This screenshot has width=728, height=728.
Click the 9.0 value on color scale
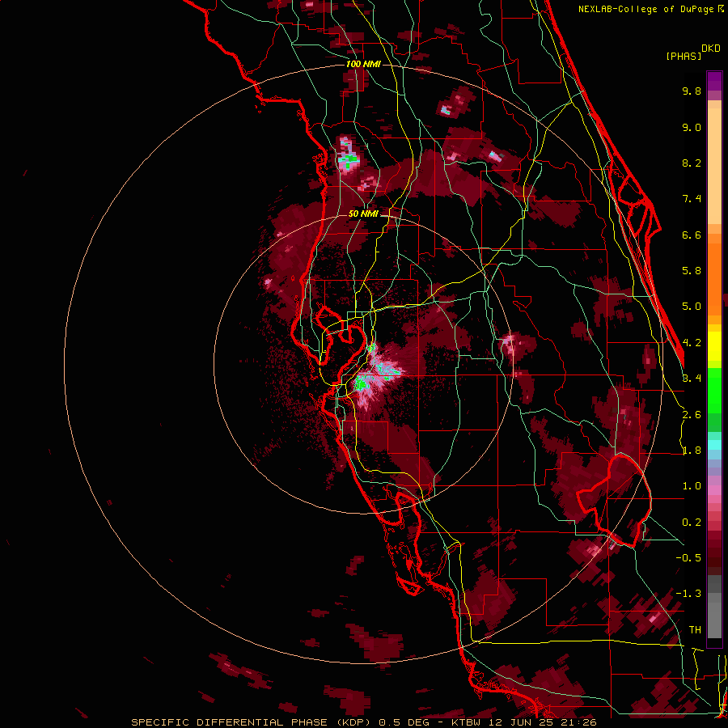pos(692,127)
